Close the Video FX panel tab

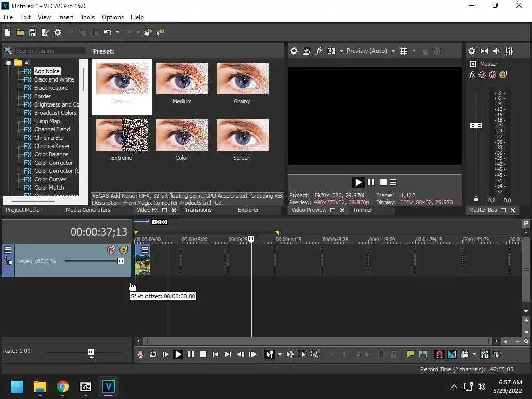[x=174, y=210]
